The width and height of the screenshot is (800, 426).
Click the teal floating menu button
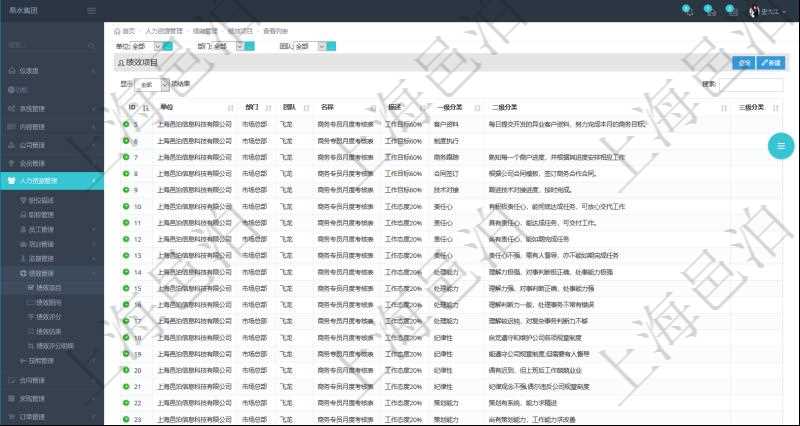pyautogui.click(x=780, y=146)
